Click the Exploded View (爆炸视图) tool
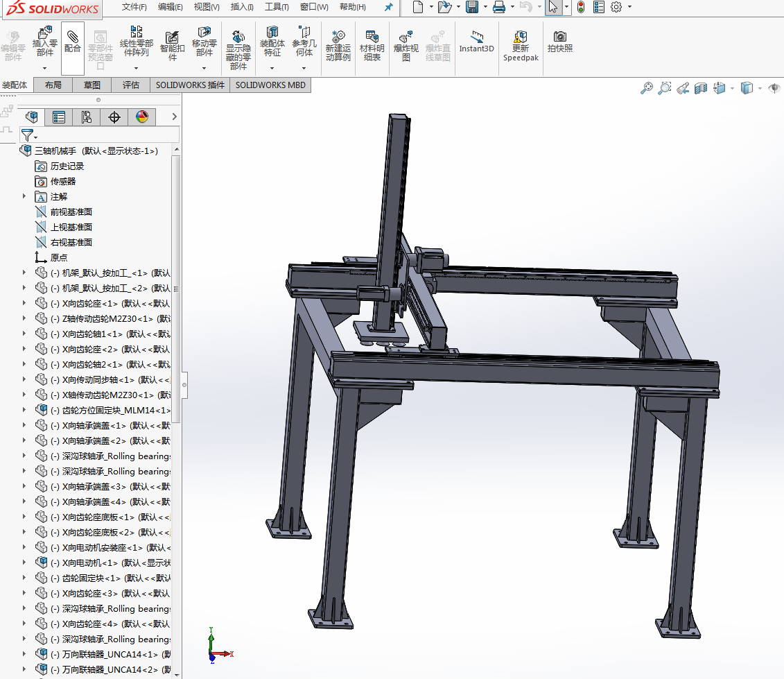Screen dimensions: 784x679 (406, 45)
